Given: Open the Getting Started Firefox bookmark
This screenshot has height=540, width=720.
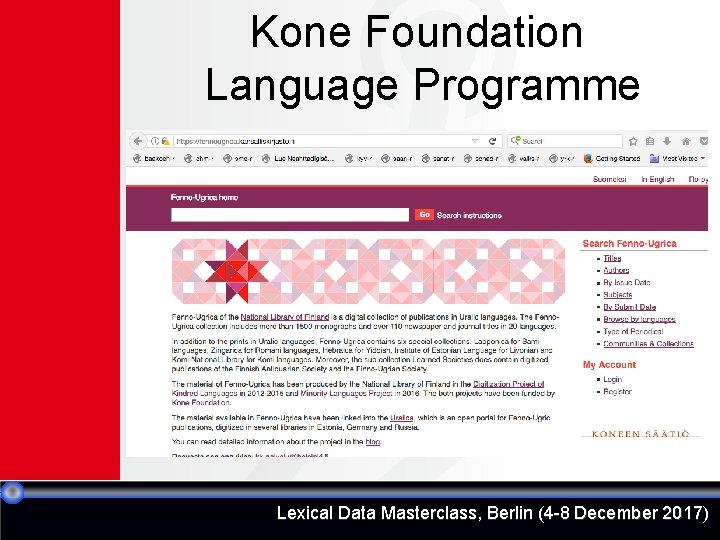Looking at the screenshot, I should 612,158.
